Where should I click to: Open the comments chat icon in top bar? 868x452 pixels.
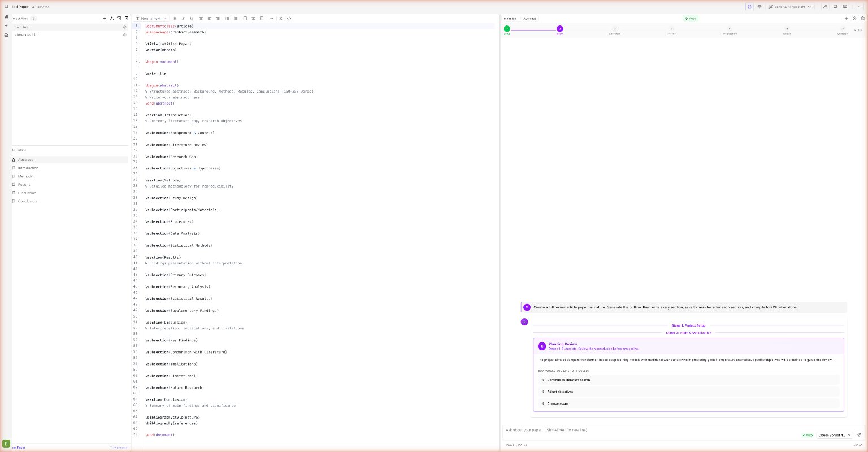pos(835,7)
